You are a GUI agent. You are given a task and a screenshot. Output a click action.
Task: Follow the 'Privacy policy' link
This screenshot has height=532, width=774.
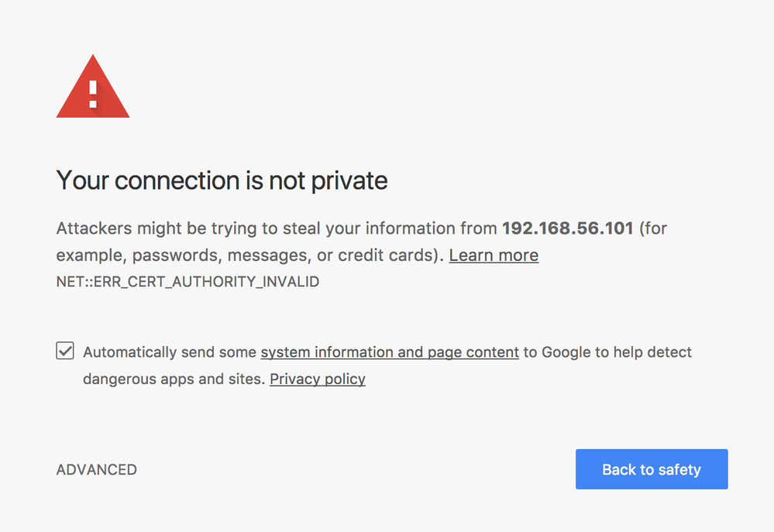(x=317, y=379)
